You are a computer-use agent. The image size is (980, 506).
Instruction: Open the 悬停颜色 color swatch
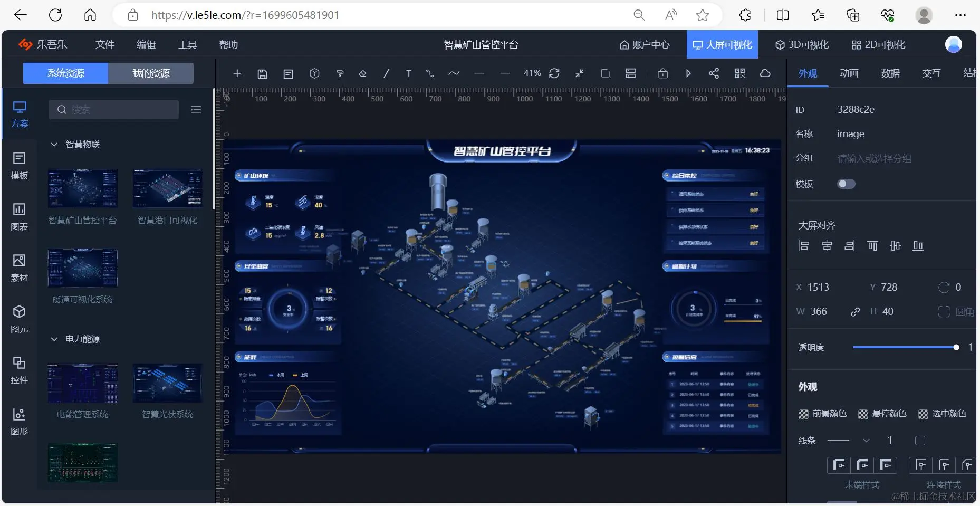click(x=863, y=414)
